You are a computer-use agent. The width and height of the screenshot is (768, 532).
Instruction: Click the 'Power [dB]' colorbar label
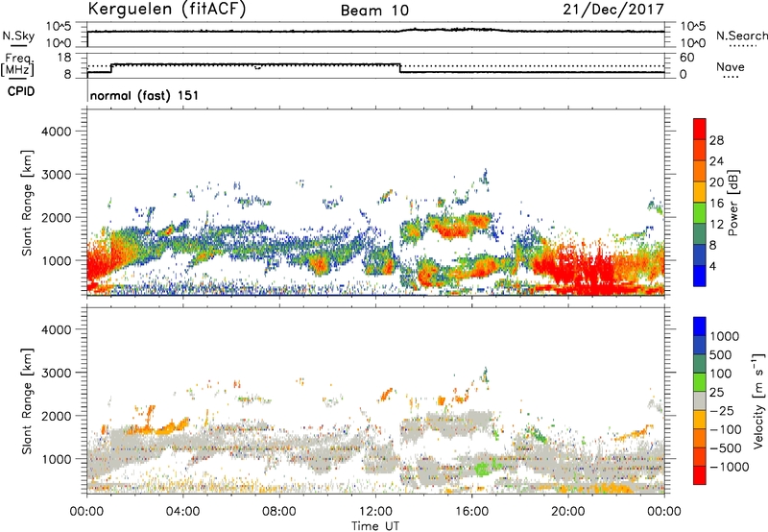pos(732,203)
